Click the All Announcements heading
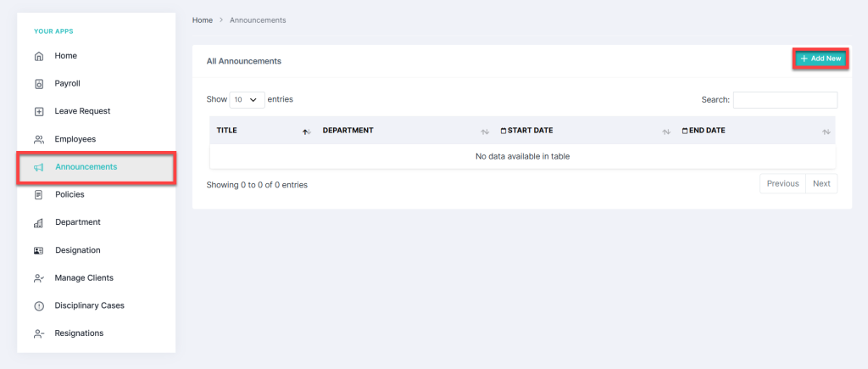Screen dimensions: 868x369 tap(243, 61)
